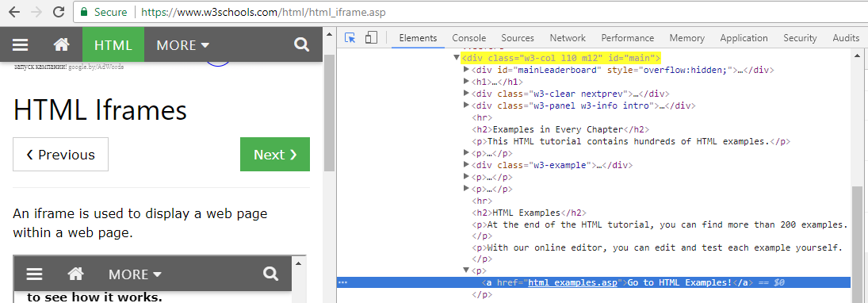Click the DevTools Elements panel scrollbar thumb
Image resolution: width=868 pixels, height=303 pixels.
[857, 244]
